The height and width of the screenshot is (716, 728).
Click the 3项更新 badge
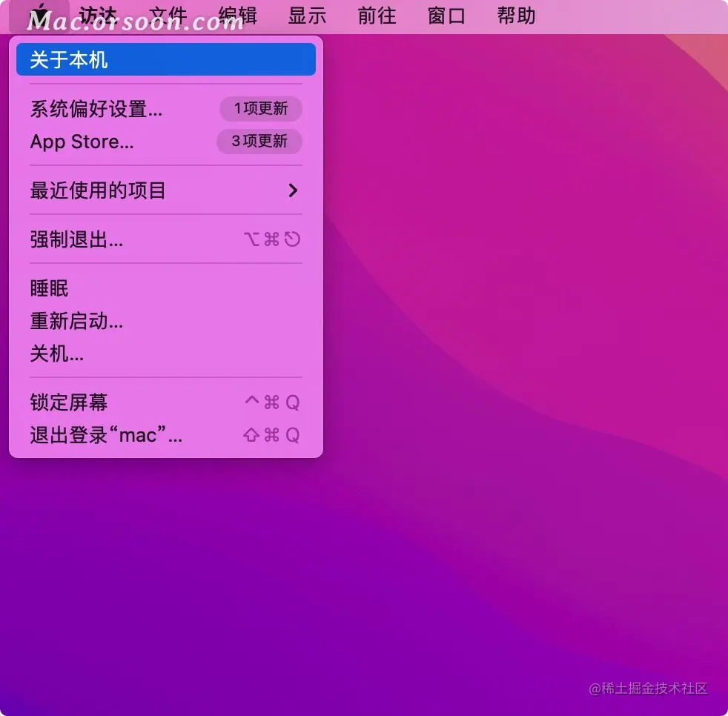259,141
